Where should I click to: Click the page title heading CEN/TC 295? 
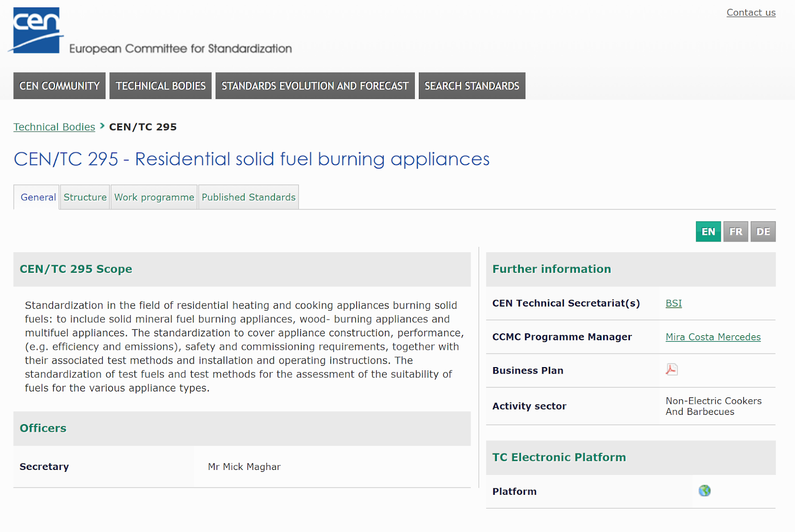[251, 159]
